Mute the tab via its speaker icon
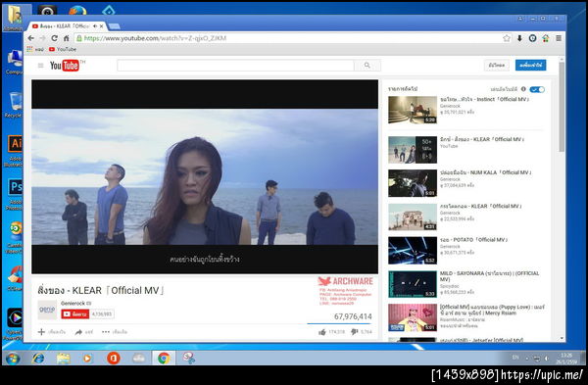The image size is (588, 385). pyautogui.click(x=95, y=26)
